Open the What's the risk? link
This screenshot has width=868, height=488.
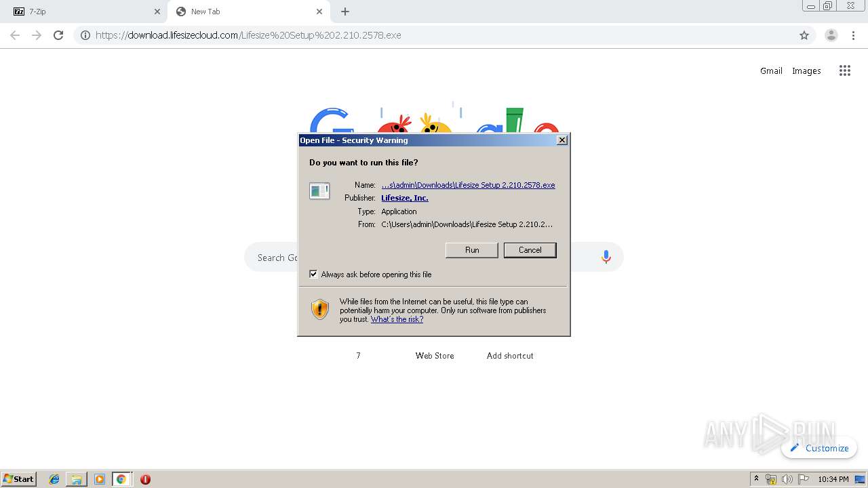(397, 319)
